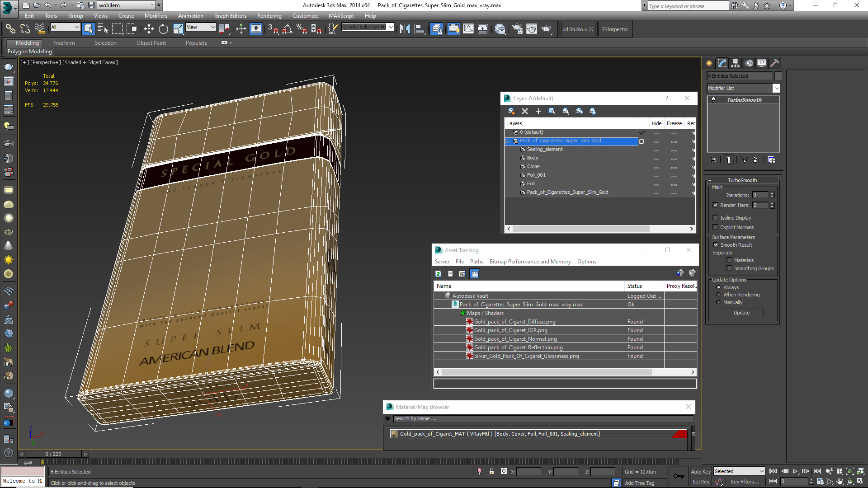Open the selection filter All dropdown
868x488 pixels.
65,27
